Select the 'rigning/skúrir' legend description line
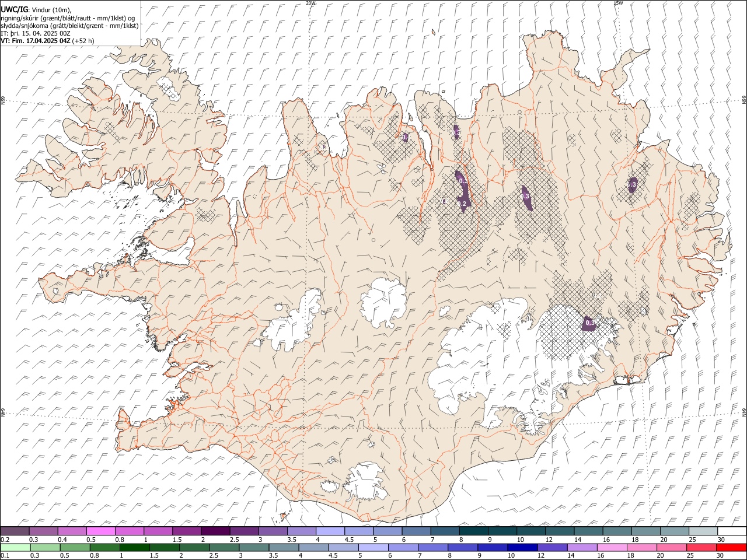 click(67, 17)
